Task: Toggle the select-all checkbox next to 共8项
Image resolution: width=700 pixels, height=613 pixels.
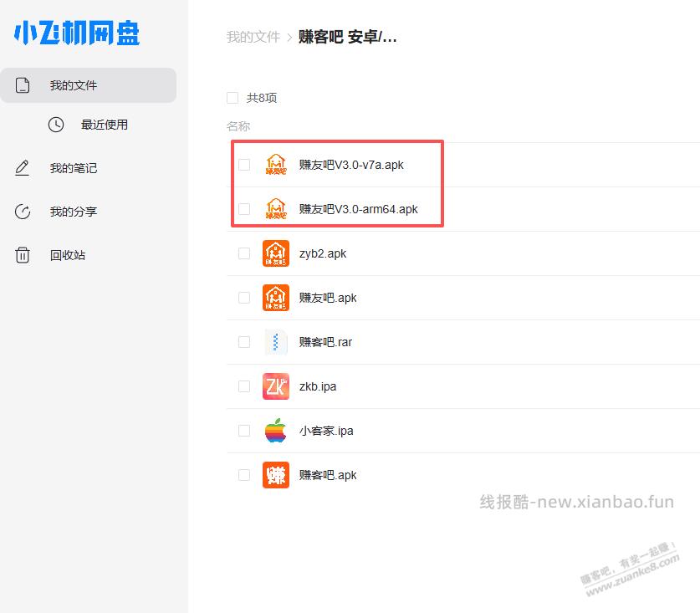Action: (x=232, y=98)
